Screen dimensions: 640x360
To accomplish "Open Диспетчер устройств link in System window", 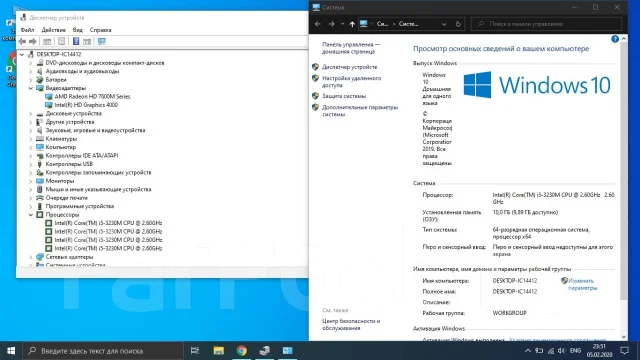I will 349,67.
